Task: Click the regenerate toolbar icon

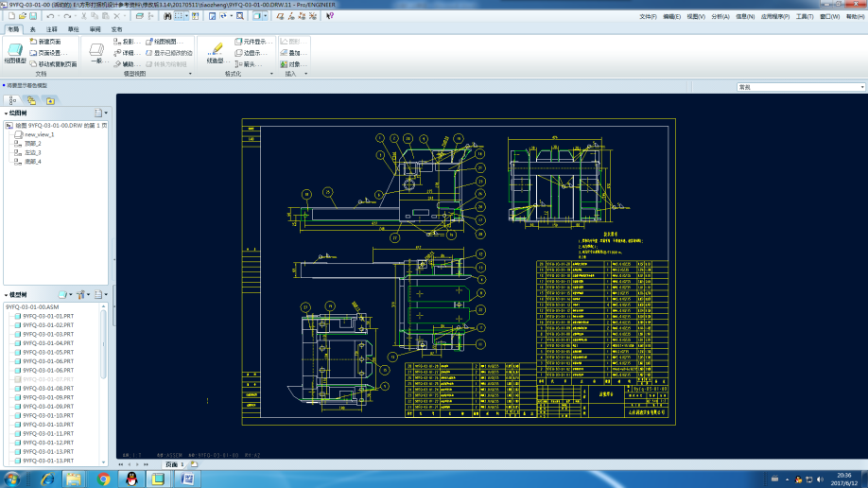Action: [x=140, y=16]
